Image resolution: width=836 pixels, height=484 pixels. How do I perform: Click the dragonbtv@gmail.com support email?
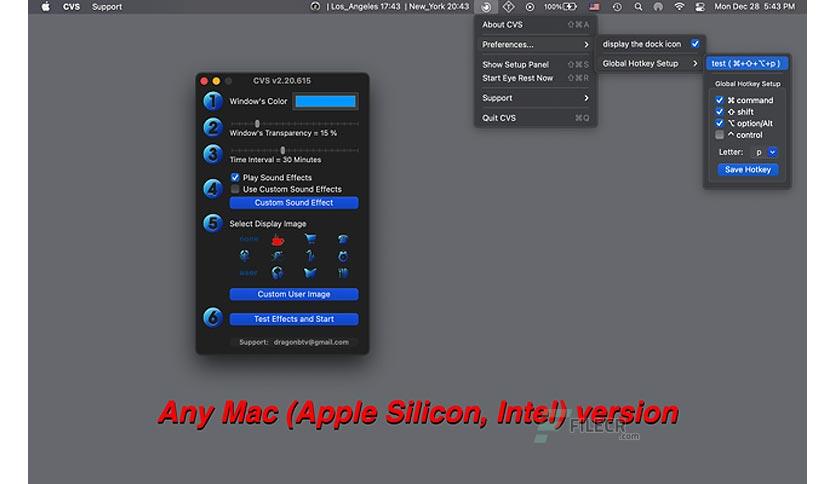point(311,342)
